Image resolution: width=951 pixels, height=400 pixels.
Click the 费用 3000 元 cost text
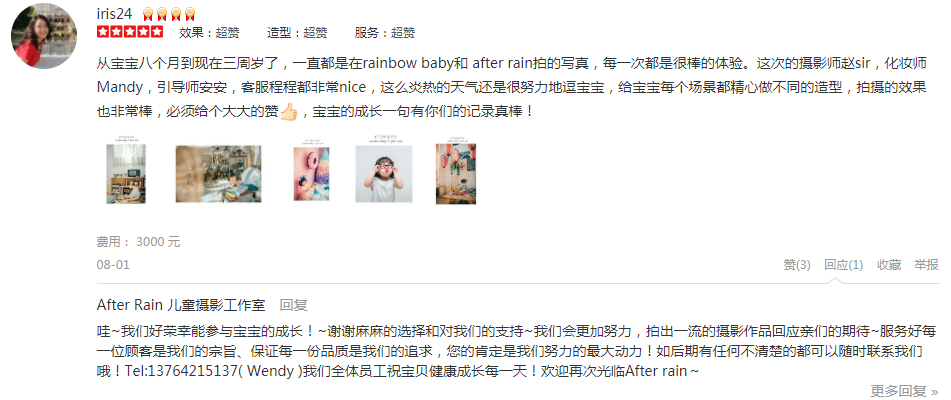[138, 242]
